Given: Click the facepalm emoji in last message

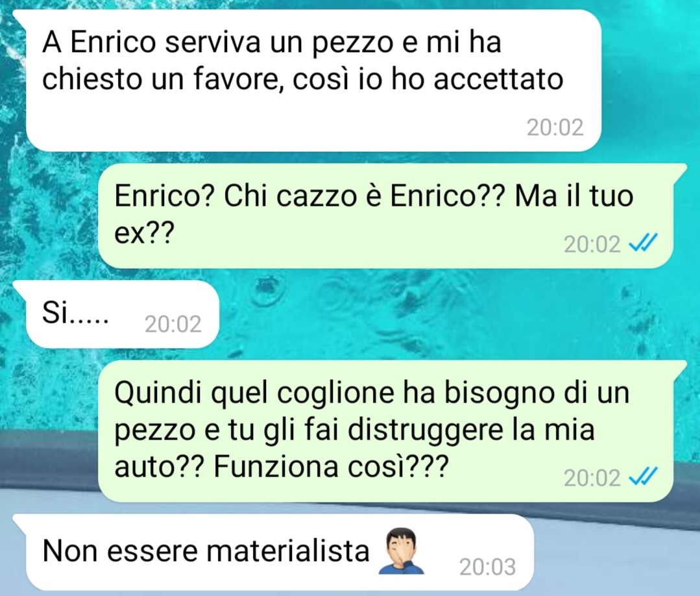Looking at the screenshot, I should (x=401, y=551).
